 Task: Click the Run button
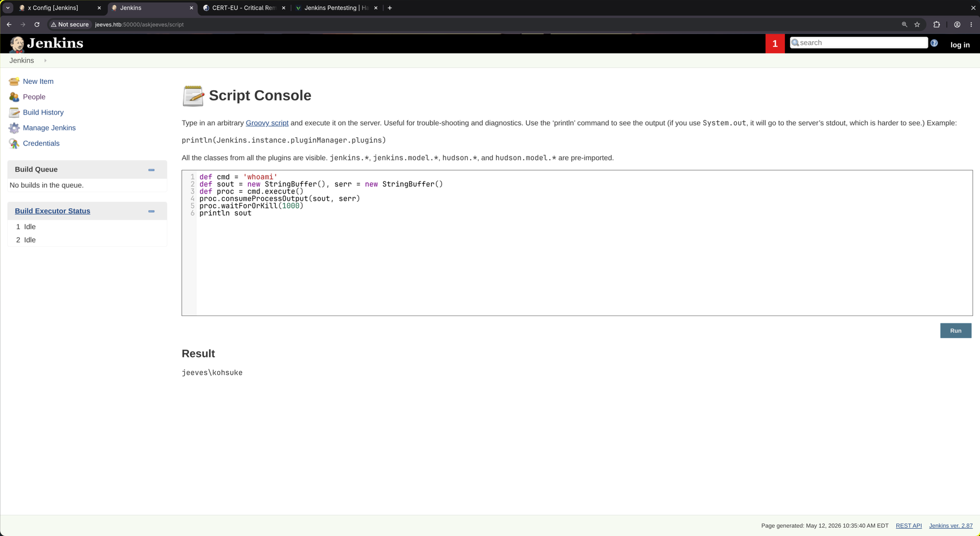point(955,331)
